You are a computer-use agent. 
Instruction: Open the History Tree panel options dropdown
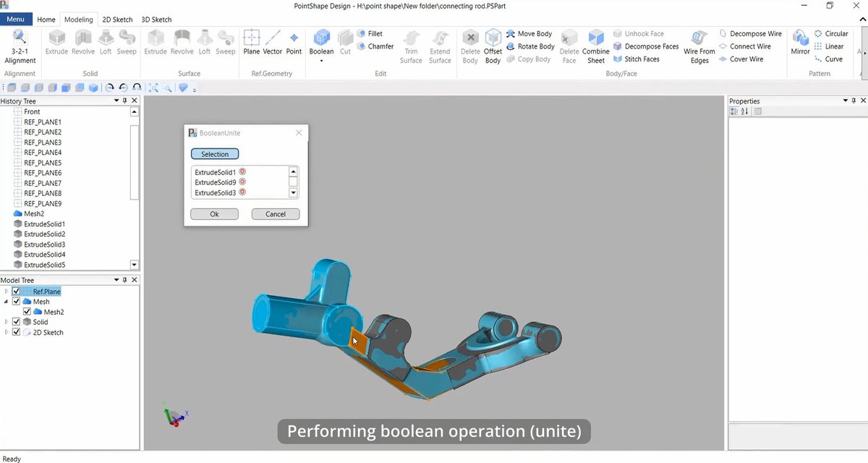tap(116, 101)
